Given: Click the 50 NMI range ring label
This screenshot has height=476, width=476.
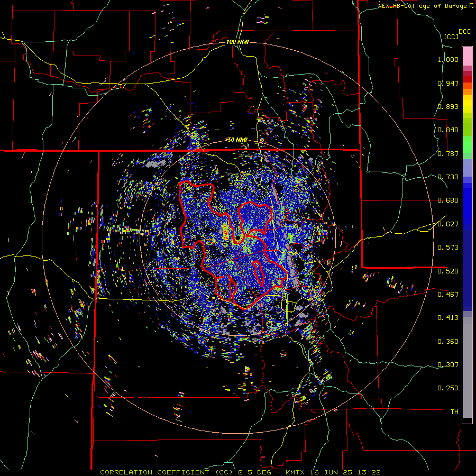Looking at the screenshot, I should [237, 140].
